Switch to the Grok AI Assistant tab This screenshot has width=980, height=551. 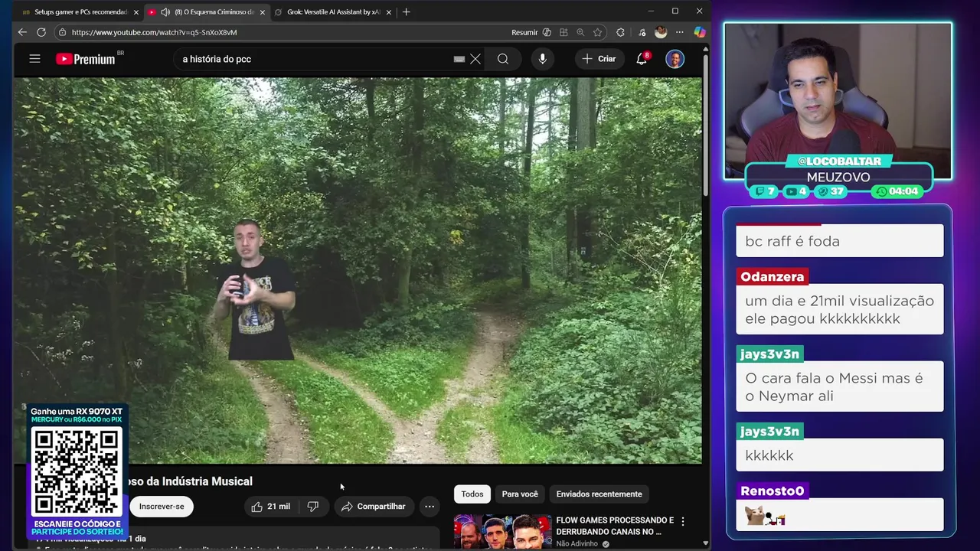[332, 12]
